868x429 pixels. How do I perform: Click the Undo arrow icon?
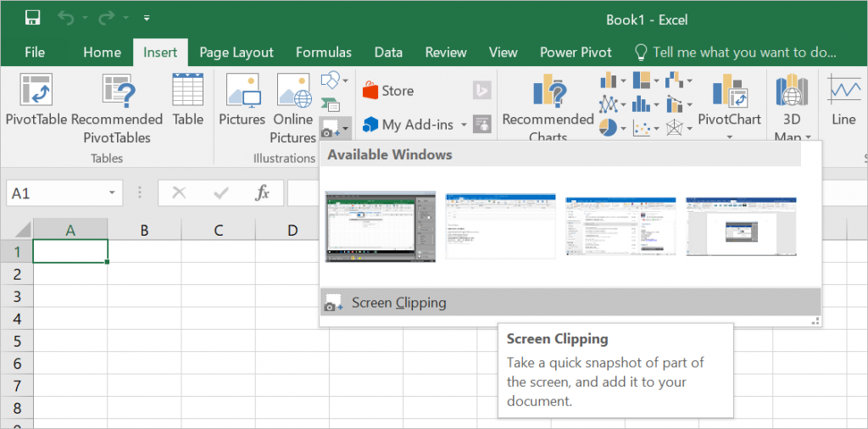pyautogui.click(x=66, y=19)
